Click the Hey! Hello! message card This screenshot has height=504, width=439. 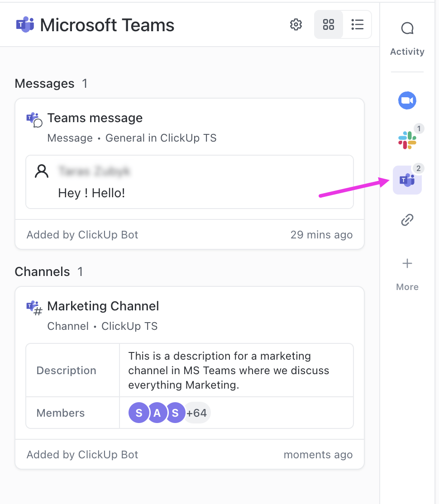pos(190,182)
